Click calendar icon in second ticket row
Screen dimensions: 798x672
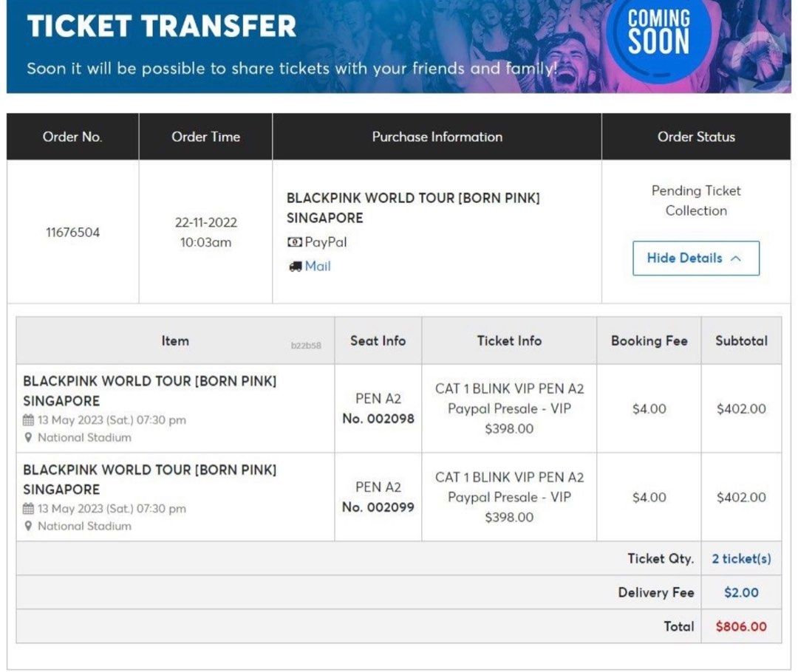pyautogui.click(x=29, y=509)
